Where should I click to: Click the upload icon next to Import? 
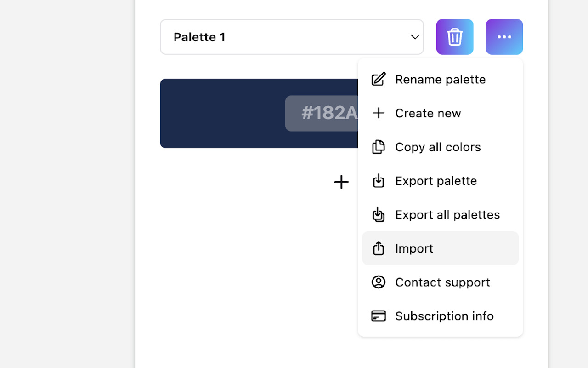click(x=379, y=248)
